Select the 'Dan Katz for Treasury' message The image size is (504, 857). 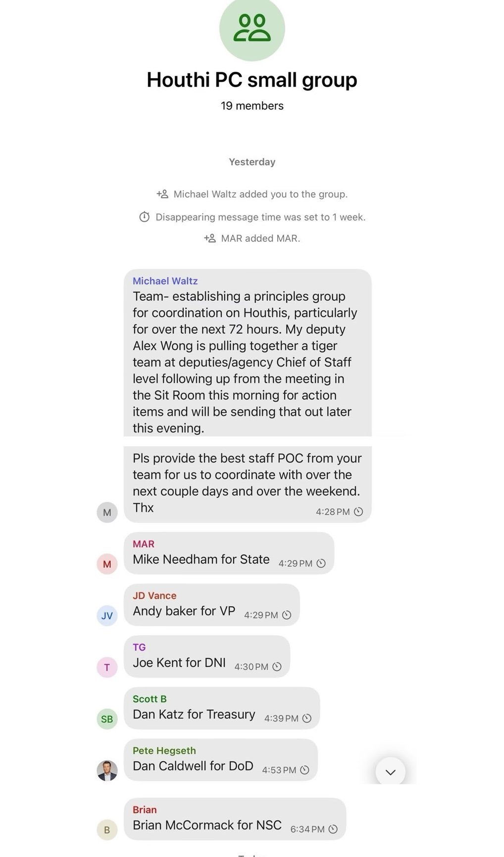click(194, 714)
